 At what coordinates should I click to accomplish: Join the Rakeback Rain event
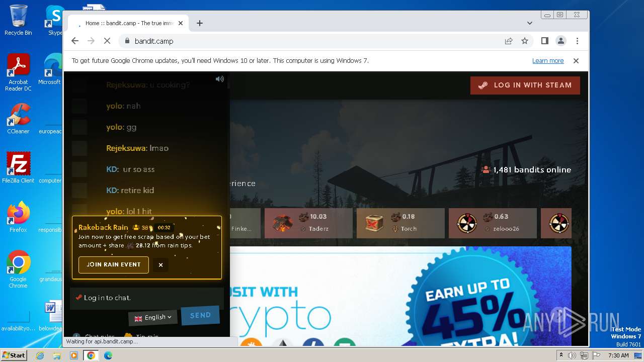114,264
